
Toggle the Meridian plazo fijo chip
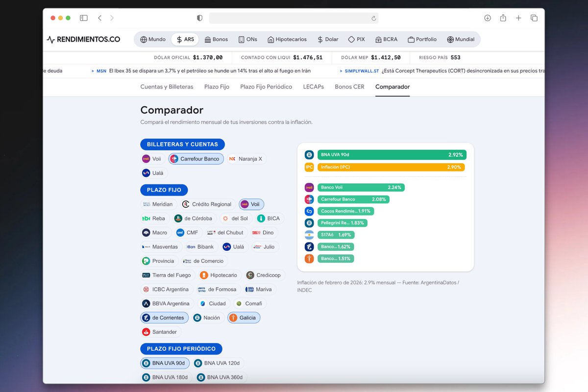click(x=158, y=204)
